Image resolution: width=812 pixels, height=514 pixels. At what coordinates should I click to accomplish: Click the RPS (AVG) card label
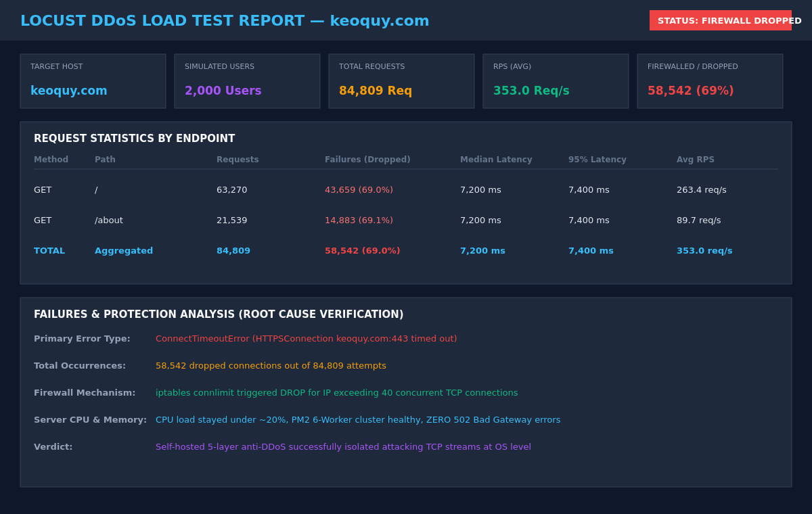(x=512, y=67)
